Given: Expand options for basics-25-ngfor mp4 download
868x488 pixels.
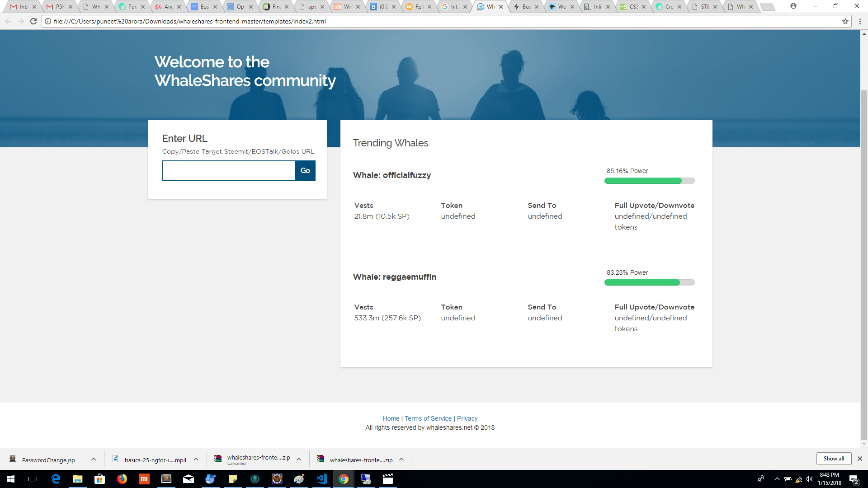Looking at the screenshot, I should [x=196, y=460].
